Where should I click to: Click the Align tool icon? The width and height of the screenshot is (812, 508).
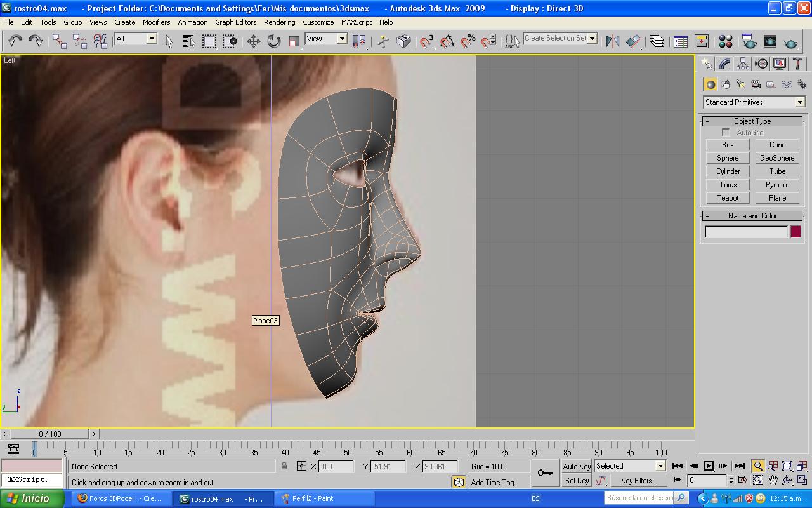633,41
